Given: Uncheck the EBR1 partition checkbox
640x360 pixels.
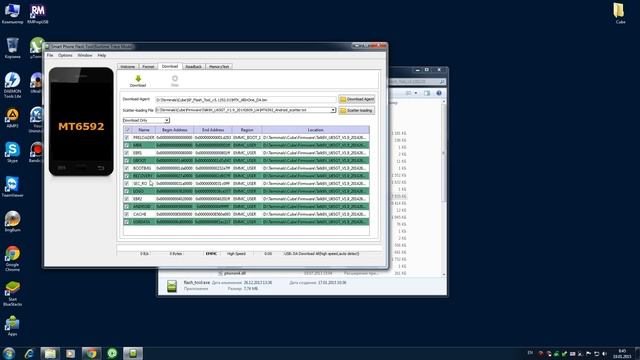Looking at the screenshot, I should (x=127, y=153).
